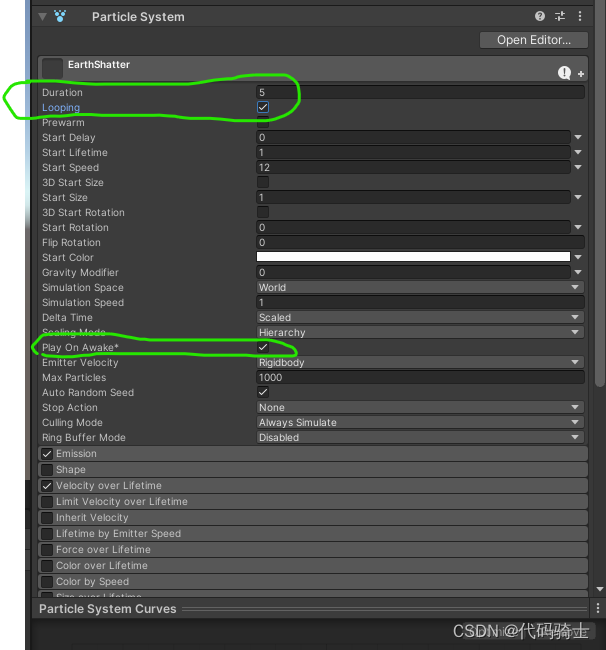Enable the Inherit Velocity module checkbox

(47, 518)
